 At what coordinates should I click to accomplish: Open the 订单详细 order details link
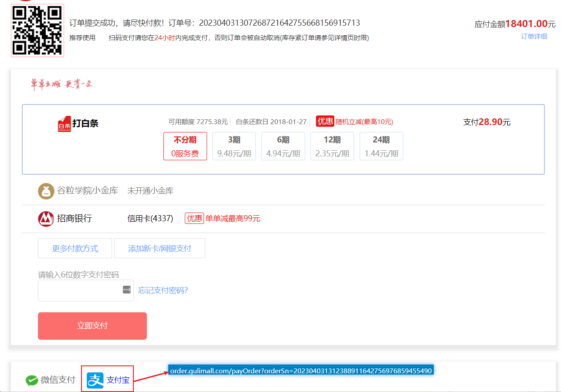(x=534, y=37)
